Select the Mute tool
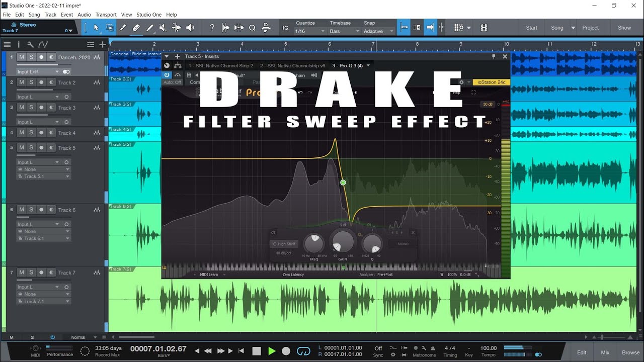This screenshot has height=362, width=644. click(163, 28)
